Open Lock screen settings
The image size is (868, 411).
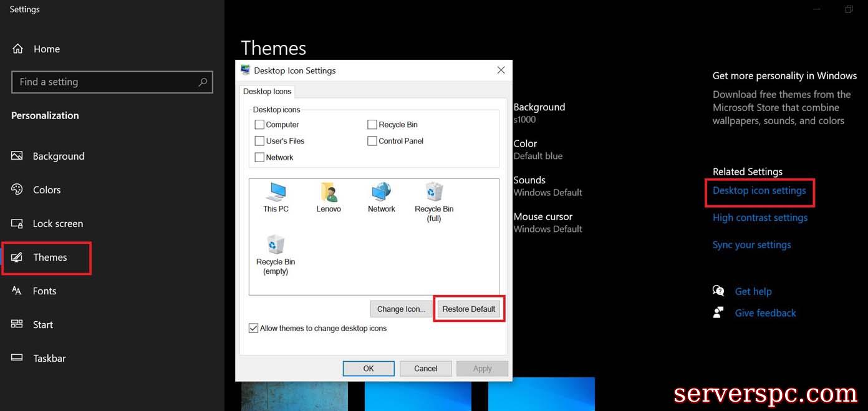click(57, 223)
